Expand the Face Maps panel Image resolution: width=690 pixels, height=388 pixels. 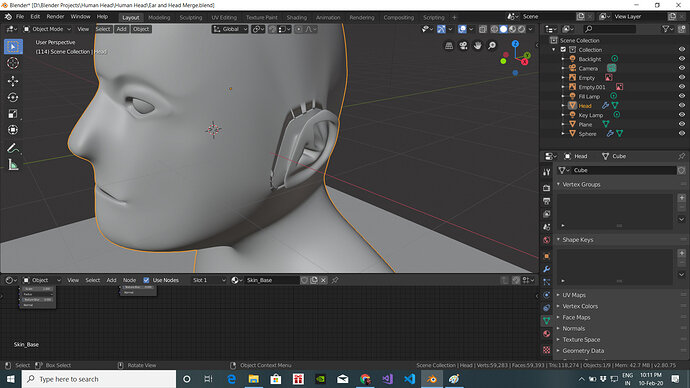coord(576,317)
